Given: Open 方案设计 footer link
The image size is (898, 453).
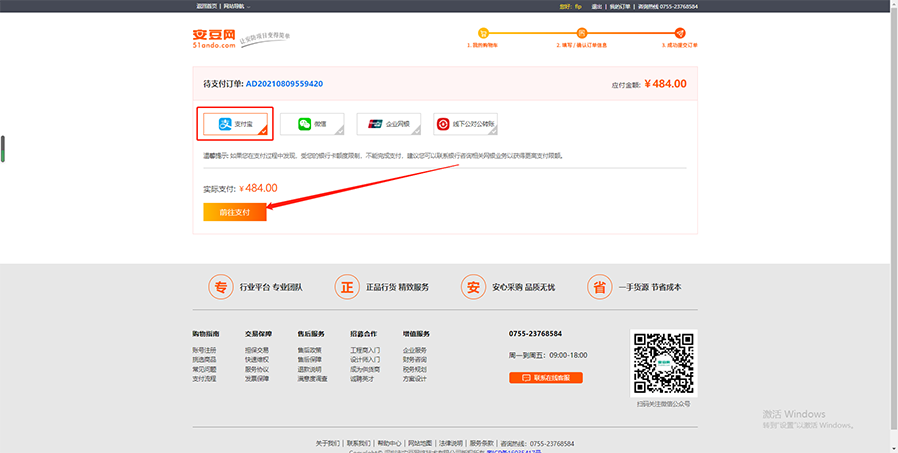Looking at the screenshot, I should (x=415, y=379).
